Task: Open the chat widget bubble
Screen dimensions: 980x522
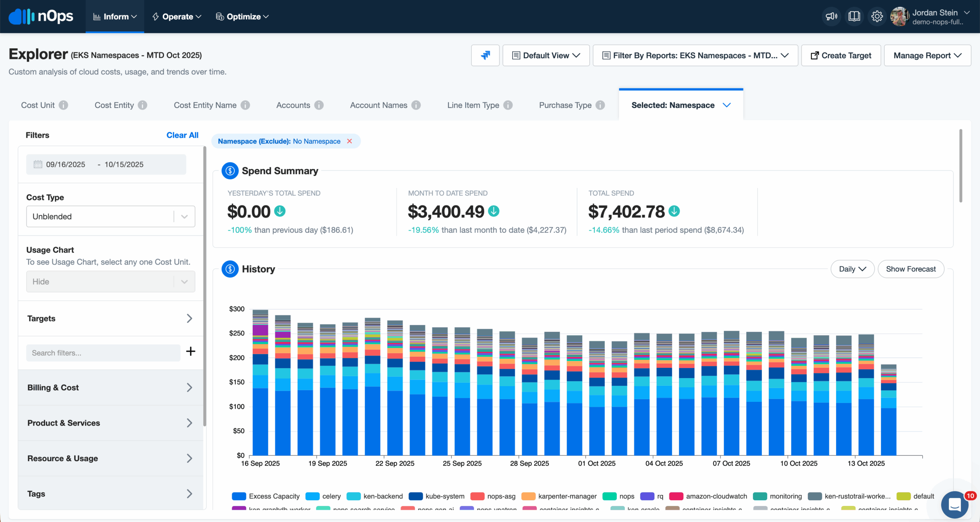Action: point(954,504)
